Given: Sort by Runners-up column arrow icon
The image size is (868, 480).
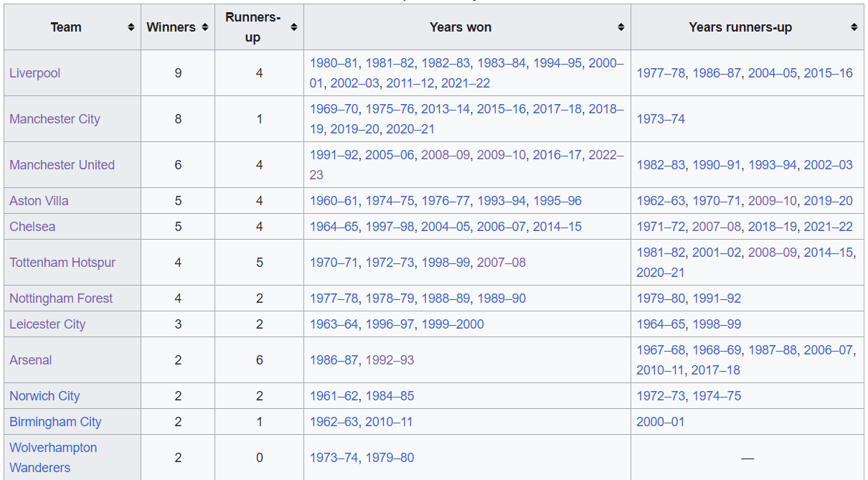Looking at the screenshot, I should [x=293, y=27].
